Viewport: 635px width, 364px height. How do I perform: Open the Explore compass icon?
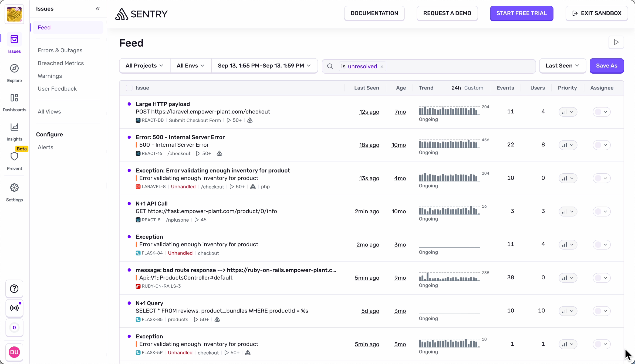pyautogui.click(x=14, y=69)
